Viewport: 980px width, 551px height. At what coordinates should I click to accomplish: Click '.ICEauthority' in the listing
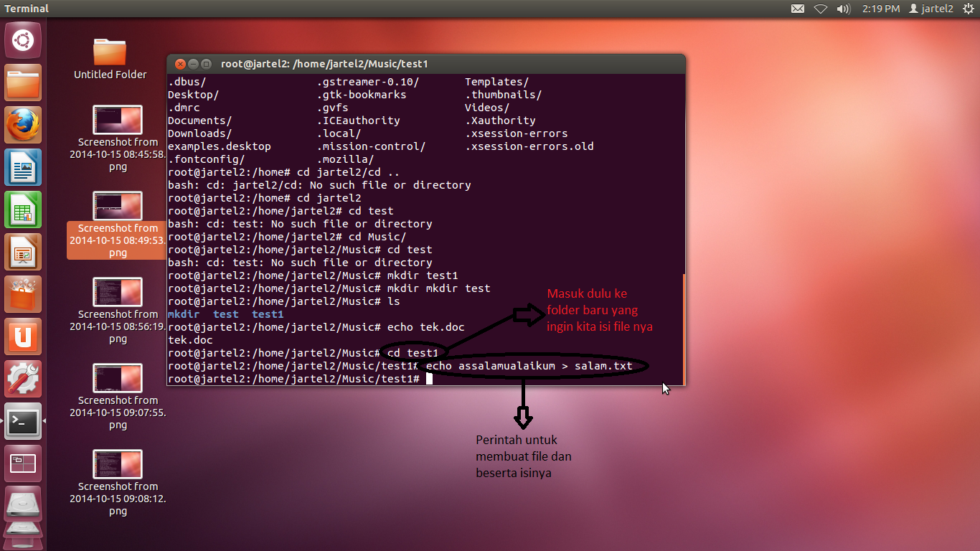click(x=359, y=121)
